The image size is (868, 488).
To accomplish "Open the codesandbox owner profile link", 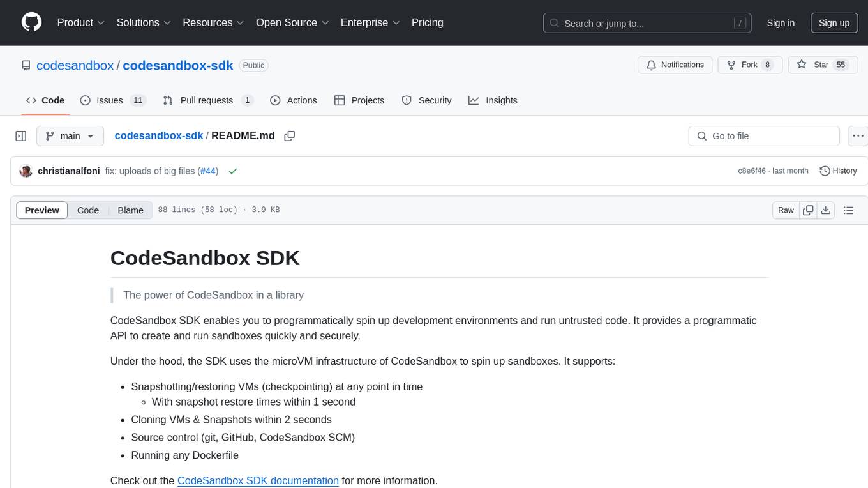I will [75, 65].
